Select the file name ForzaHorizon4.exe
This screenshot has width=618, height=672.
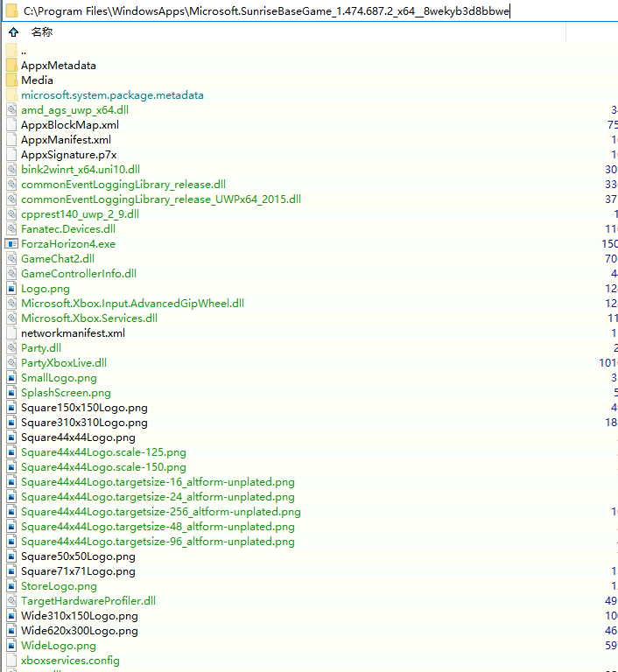click(x=68, y=244)
